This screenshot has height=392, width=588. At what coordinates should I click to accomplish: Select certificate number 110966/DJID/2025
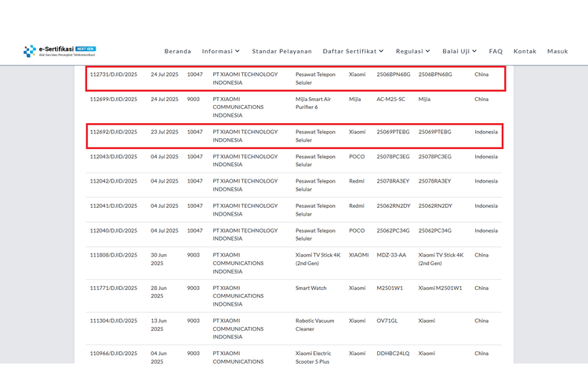pyautogui.click(x=114, y=353)
